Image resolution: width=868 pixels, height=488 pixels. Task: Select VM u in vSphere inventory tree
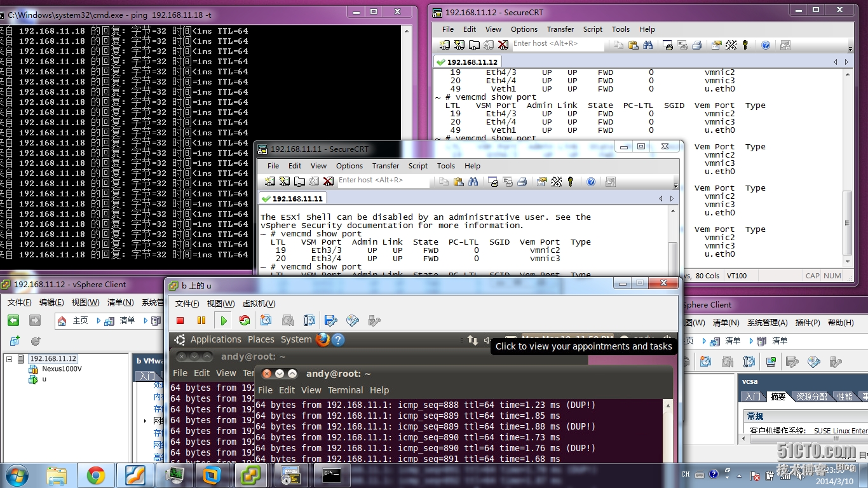coord(44,379)
